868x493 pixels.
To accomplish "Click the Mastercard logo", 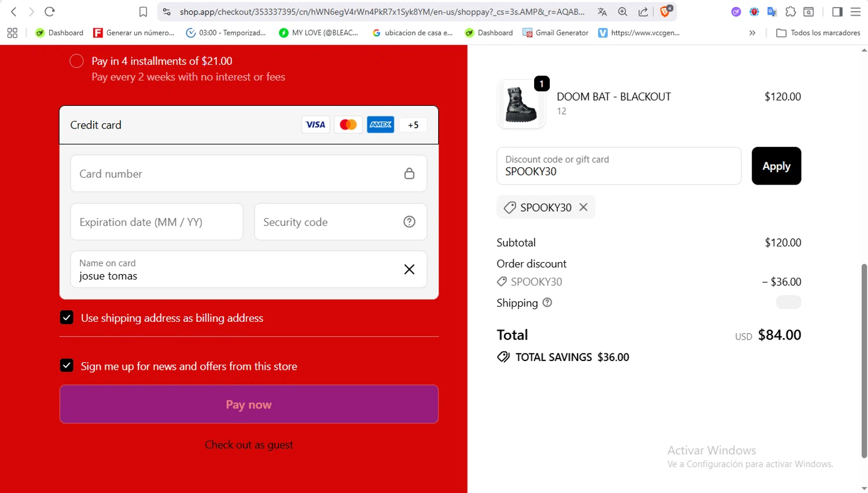I will point(348,124).
